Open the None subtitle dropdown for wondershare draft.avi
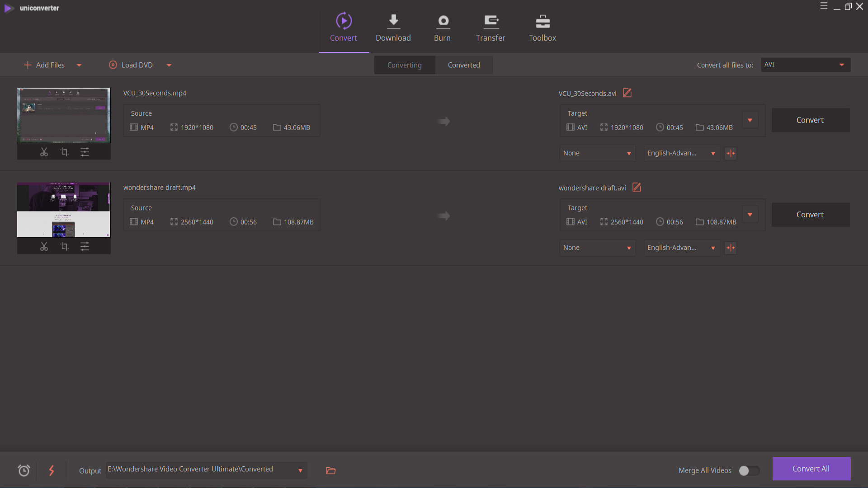Image resolution: width=868 pixels, height=488 pixels. point(597,248)
